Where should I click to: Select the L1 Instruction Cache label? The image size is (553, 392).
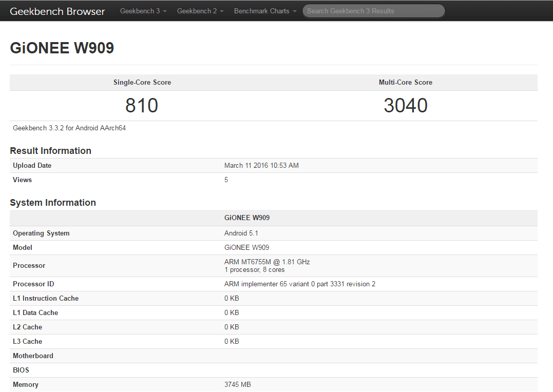46,298
